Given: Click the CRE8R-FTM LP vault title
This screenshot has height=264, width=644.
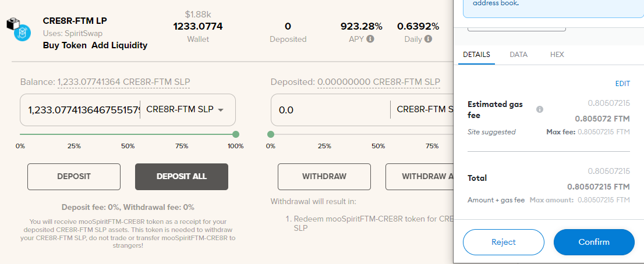Looking at the screenshot, I should pos(75,21).
